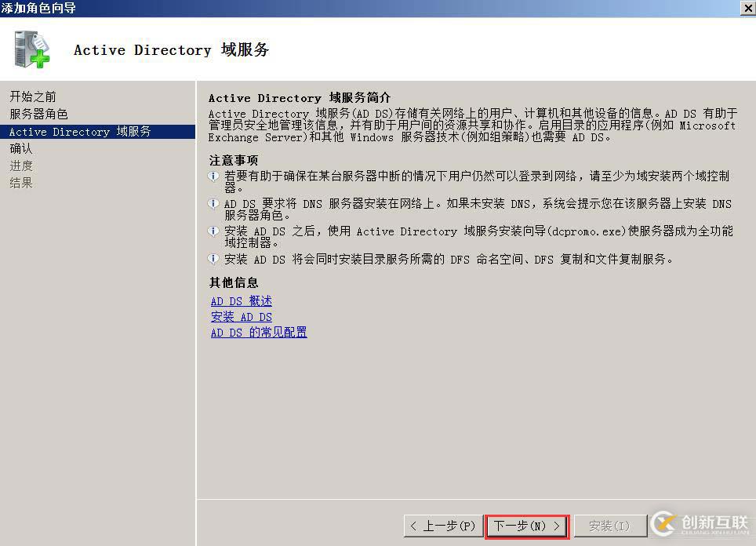The image size is (756, 546).
Task: Select 进度 step in sidebar
Action: pyautogui.click(x=20, y=166)
